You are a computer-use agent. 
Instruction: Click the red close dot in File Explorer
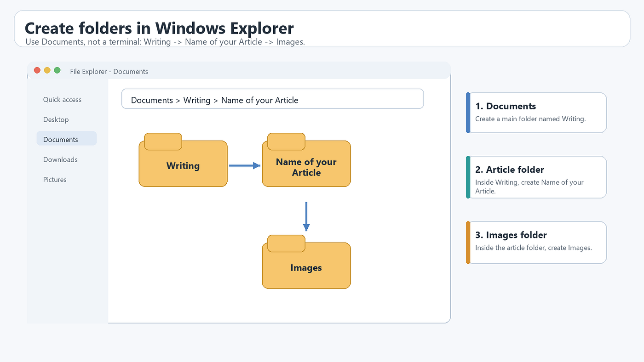pyautogui.click(x=37, y=70)
